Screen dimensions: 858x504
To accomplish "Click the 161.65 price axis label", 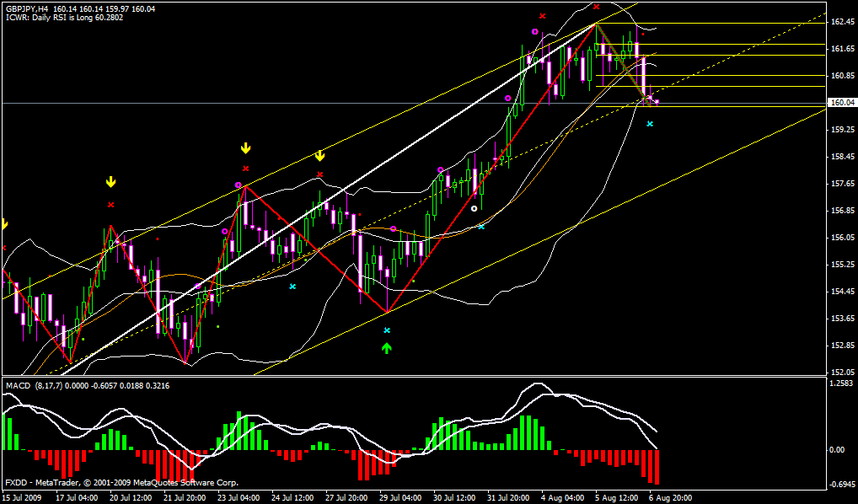I will point(842,49).
